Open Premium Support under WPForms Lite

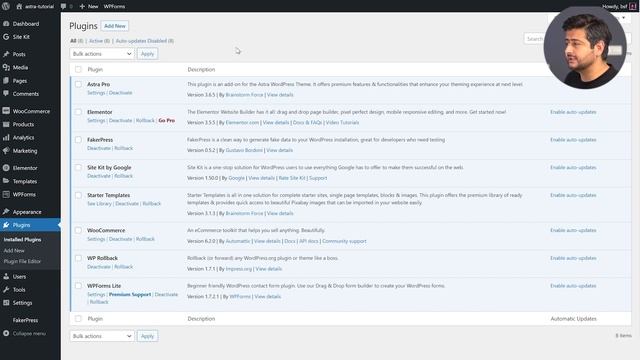[130, 294]
